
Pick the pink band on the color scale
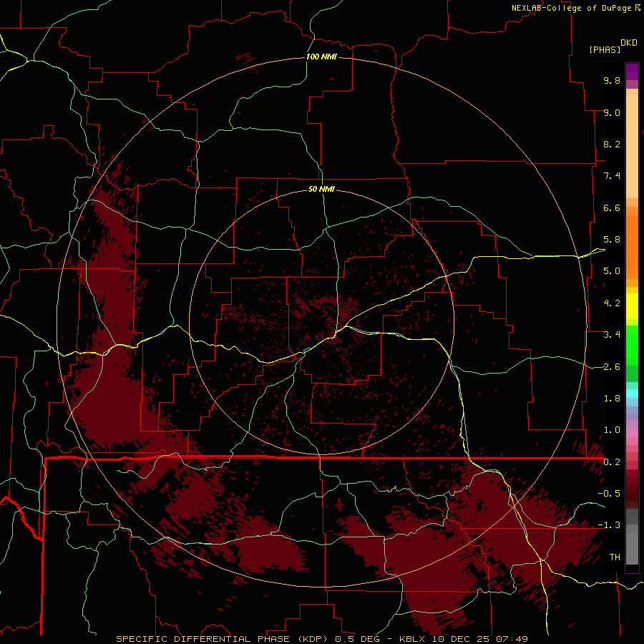pyautogui.click(x=632, y=434)
